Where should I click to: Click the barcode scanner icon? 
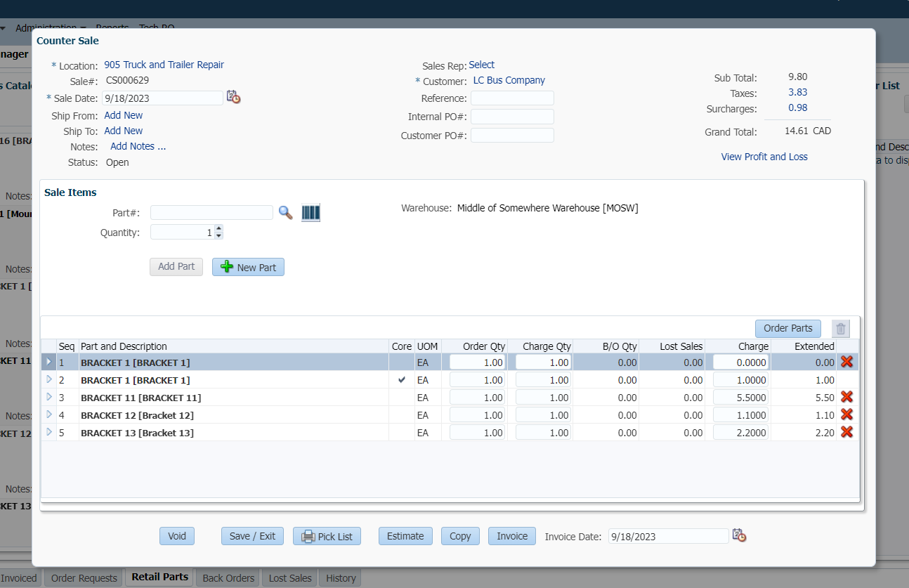pos(310,213)
